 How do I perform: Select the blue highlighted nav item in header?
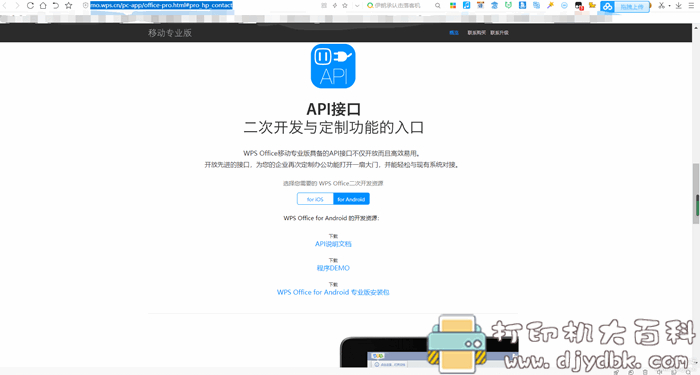pyautogui.click(x=454, y=33)
